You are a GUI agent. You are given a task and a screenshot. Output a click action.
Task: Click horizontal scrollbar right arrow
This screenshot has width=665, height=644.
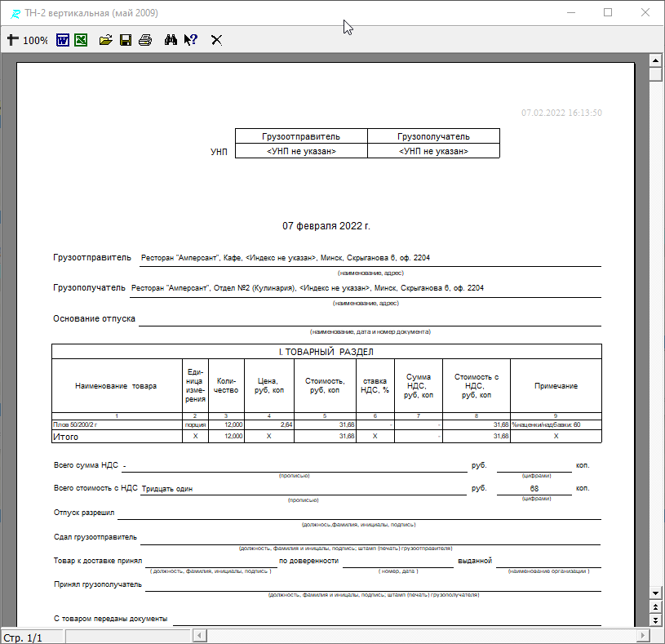[x=643, y=636]
